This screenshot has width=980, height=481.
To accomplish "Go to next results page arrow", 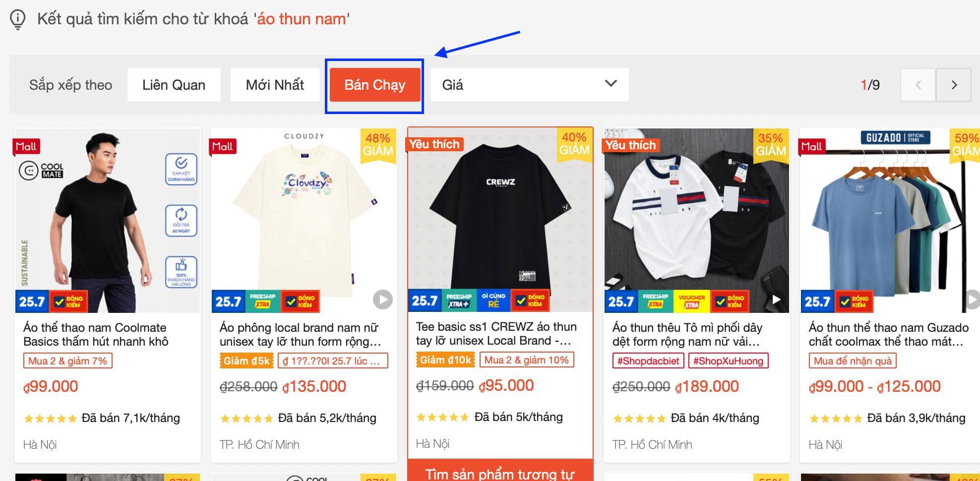I will point(954,85).
